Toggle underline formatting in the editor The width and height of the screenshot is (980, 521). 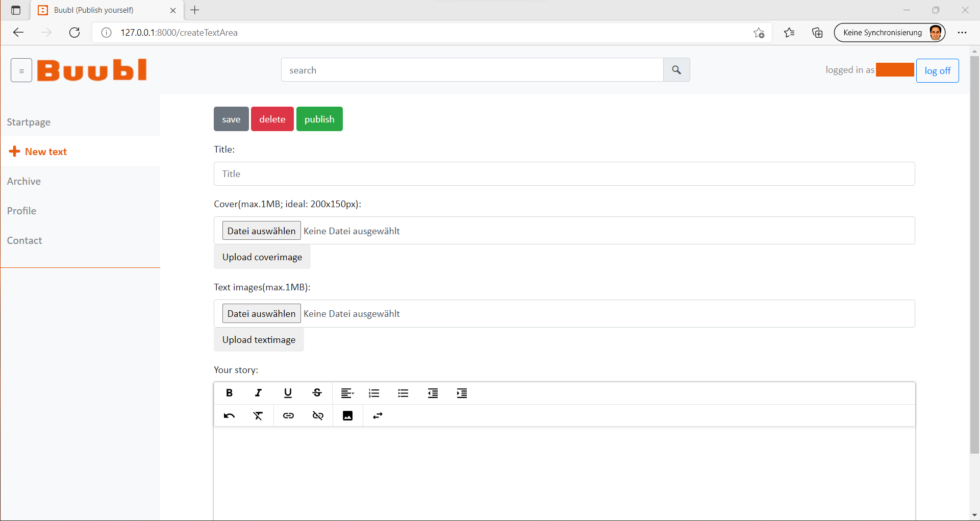coord(288,393)
